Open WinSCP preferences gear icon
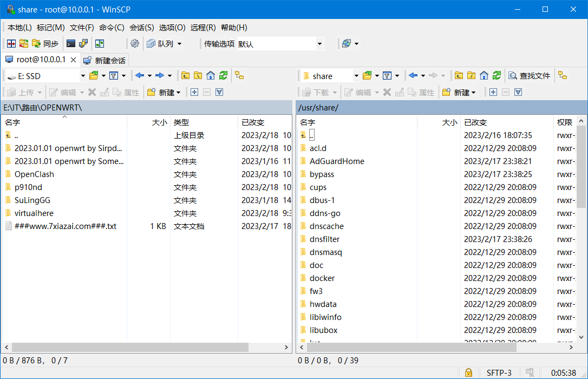Screen dimensions: 588x379 click(135, 43)
